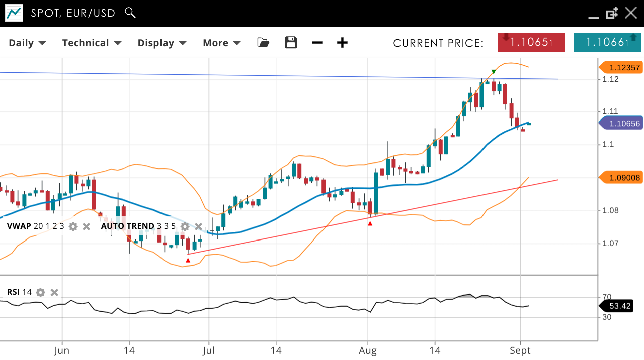Viewport: 644px width, 360px height.
Task: Open VWAP indicator settings gear
Action: 73,226
